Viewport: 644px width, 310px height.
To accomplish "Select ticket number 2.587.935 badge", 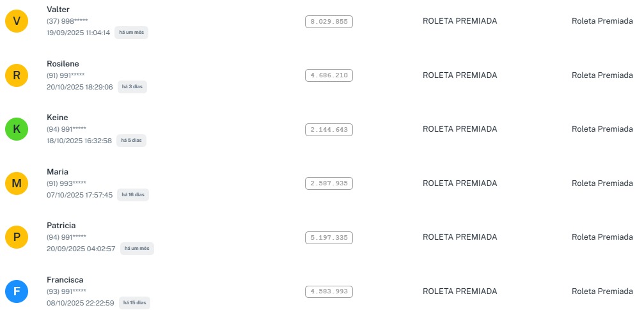I will 329,183.
